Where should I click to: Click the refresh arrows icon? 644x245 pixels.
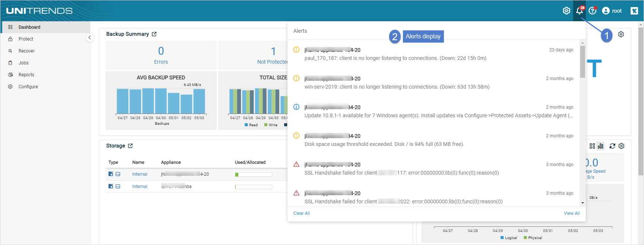click(612, 146)
